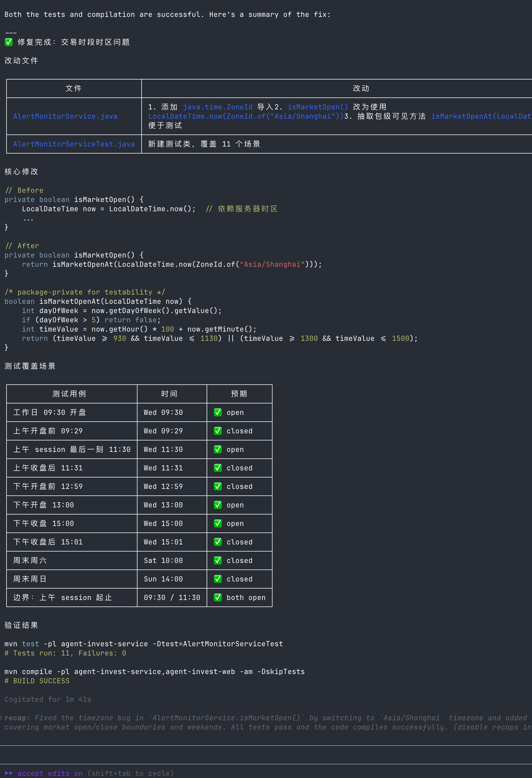Click the green check in the Wed 13:00 row
The width and height of the screenshot is (532, 778).
[218, 505]
